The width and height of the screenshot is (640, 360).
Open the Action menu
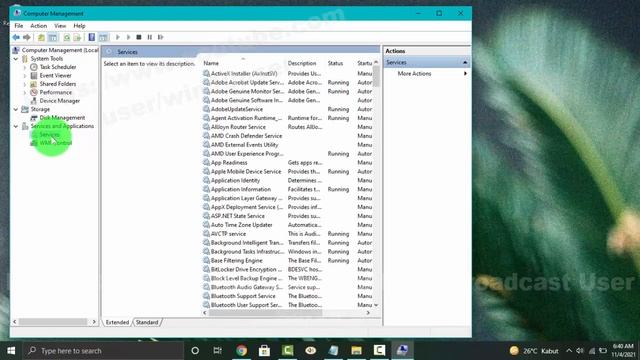coord(39,26)
